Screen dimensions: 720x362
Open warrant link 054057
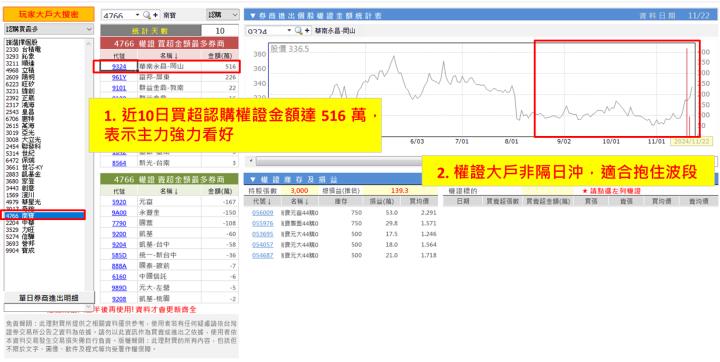[263, 245]
